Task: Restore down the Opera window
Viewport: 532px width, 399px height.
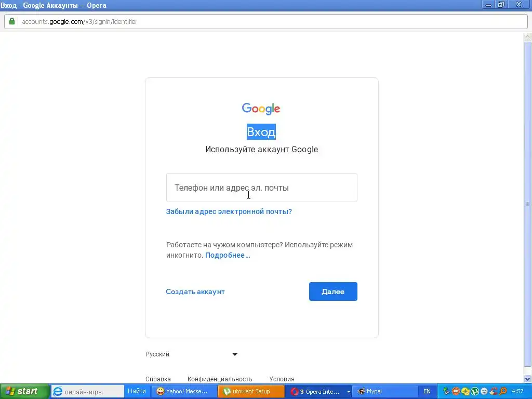Action: pos(501,5)
